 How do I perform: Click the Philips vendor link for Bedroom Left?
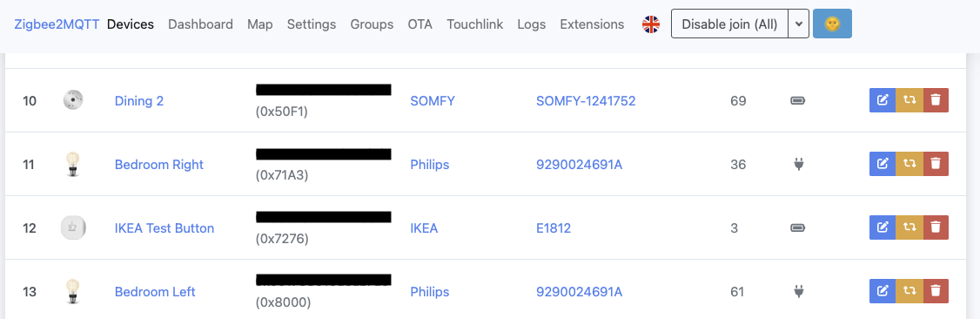429,292
